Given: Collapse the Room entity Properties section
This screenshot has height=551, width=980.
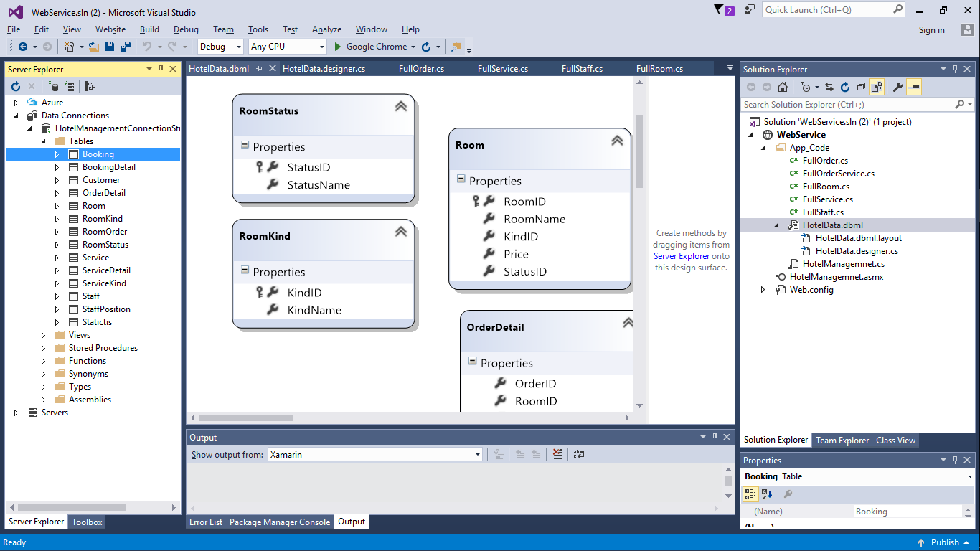Looking at the screenshot, I should click(461, 179).
